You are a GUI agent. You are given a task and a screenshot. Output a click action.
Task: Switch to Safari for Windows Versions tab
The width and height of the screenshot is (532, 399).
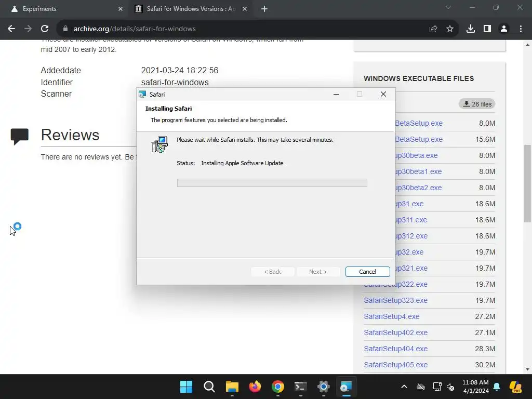pos(190,9)
